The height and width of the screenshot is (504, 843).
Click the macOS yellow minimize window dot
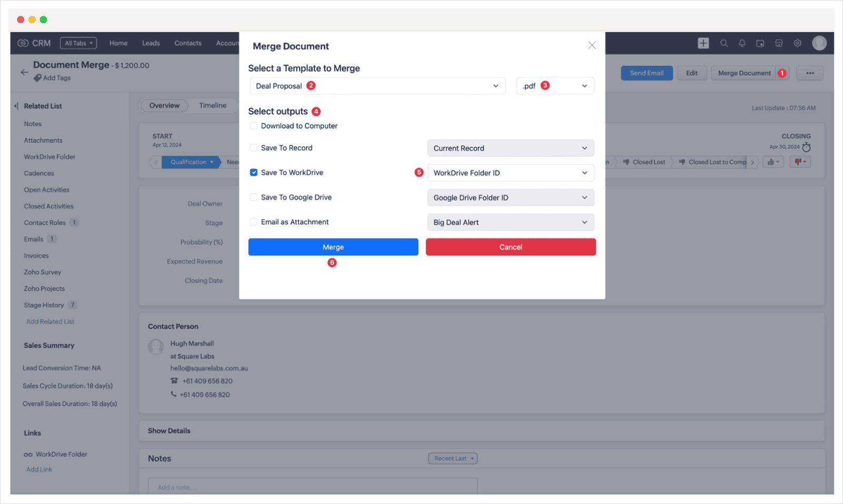[x=32, y=19]
